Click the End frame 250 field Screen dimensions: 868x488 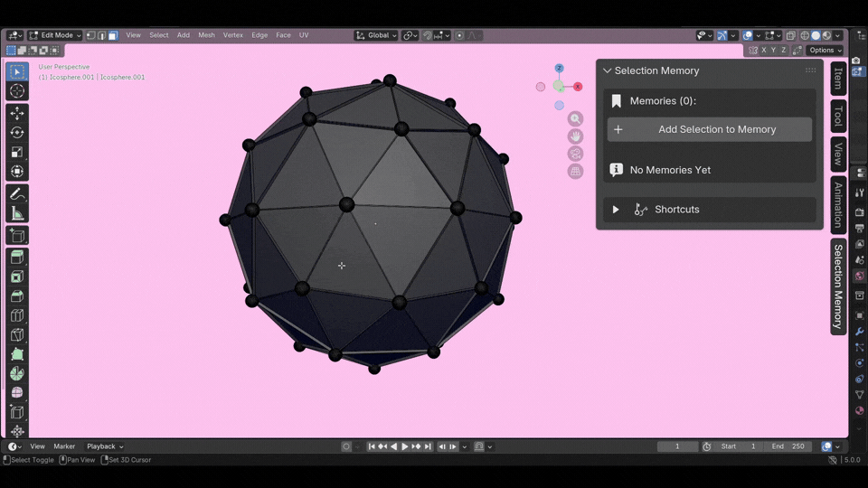(x=788, y=446)
